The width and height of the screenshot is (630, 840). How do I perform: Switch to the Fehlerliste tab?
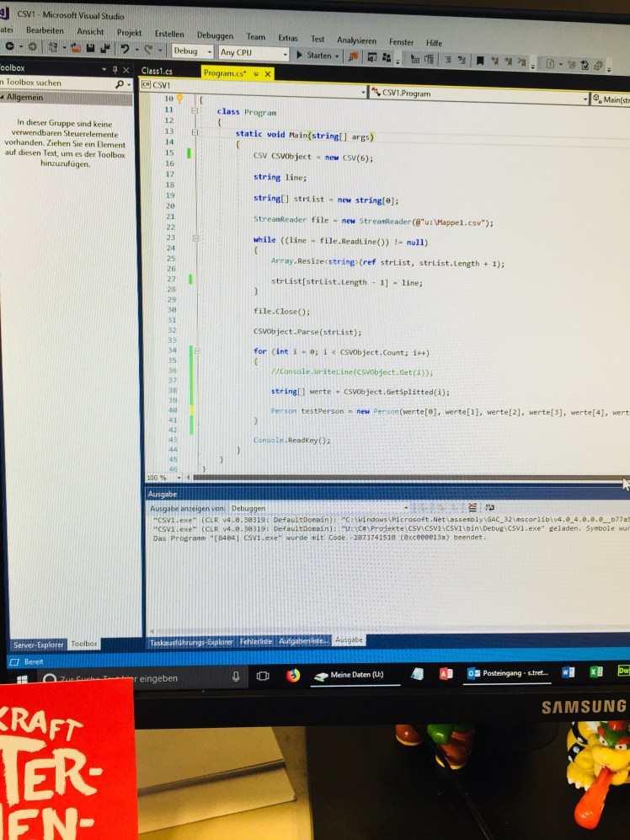256,641
